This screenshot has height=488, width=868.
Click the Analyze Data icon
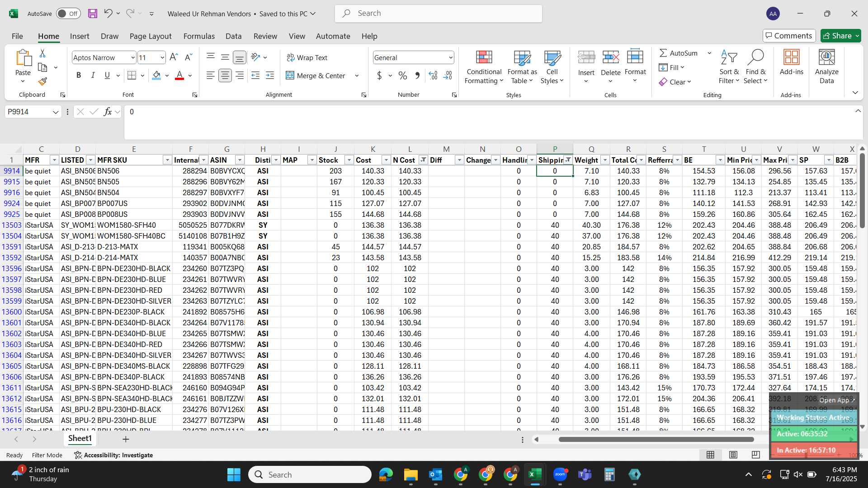[x=827, y=57]
